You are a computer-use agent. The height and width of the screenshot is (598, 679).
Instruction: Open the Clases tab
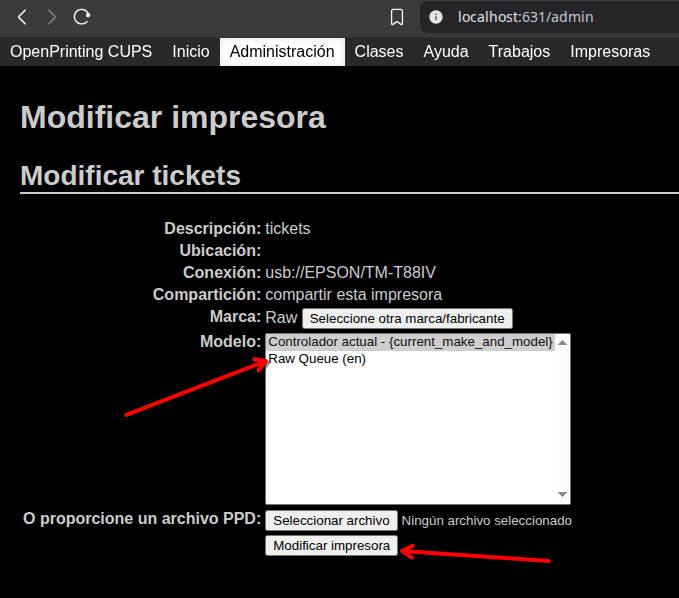[x=379, y=52]
